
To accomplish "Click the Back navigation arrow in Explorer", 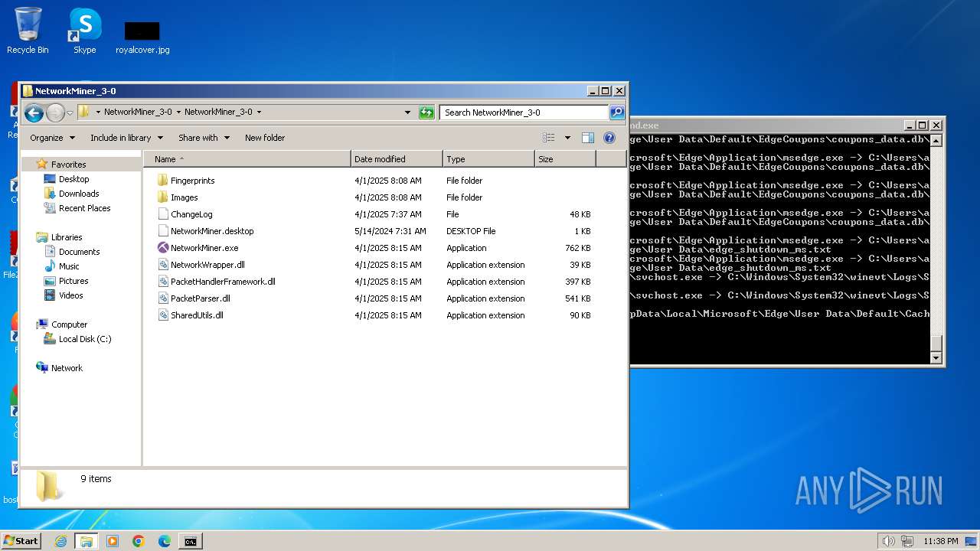I will click(34, 113).
